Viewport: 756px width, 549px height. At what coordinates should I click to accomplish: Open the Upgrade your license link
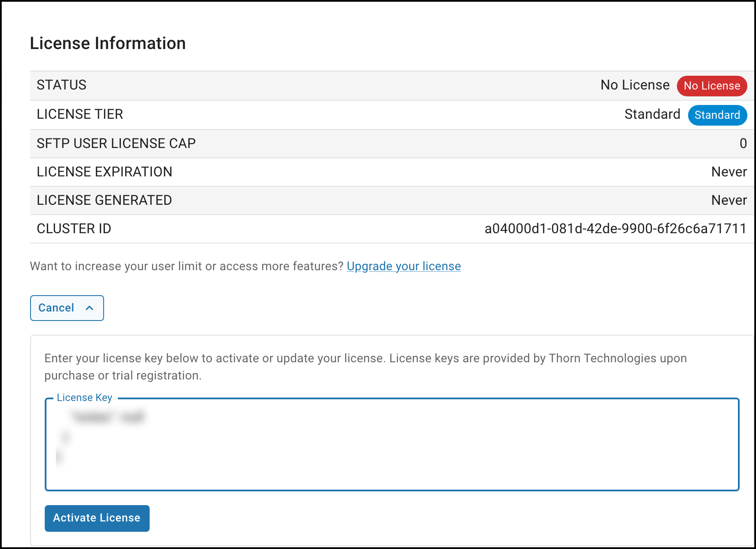pyautogui.click(x=404, y=266)
